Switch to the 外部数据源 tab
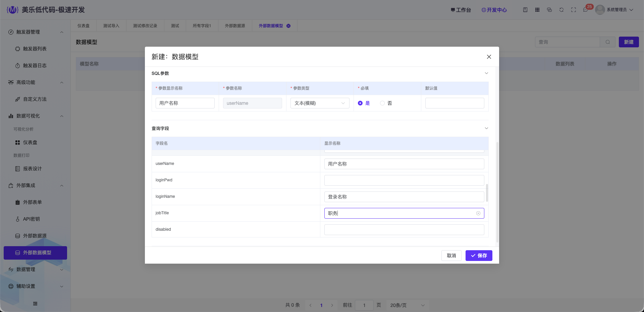This screenshot has width=644, height=312. point(235,26)
